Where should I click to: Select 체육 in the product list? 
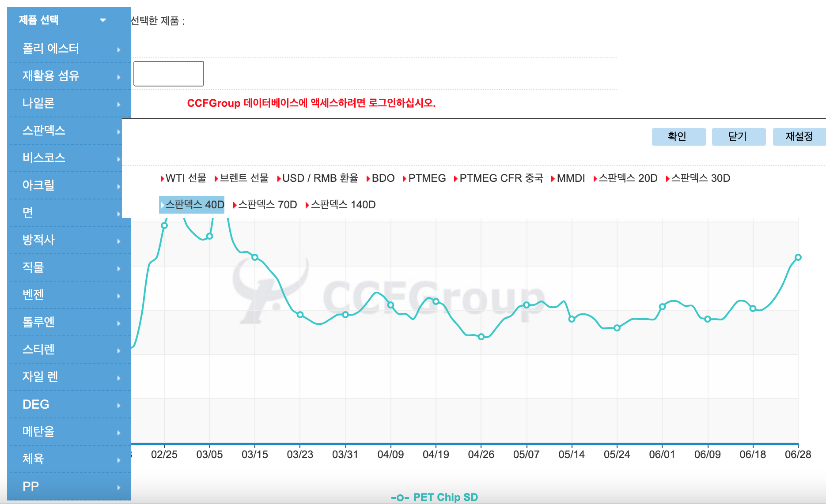pyautogui.click(x=69, y=459)
